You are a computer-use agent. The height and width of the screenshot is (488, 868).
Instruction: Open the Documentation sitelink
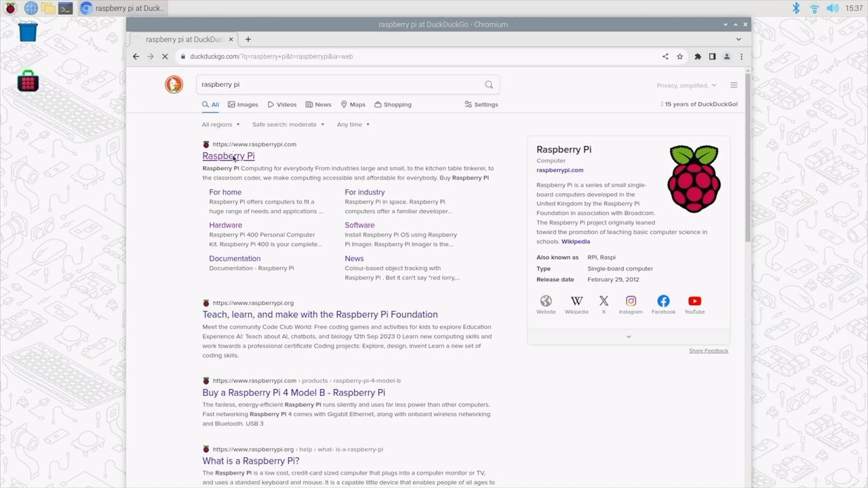[x=235, y=258]
